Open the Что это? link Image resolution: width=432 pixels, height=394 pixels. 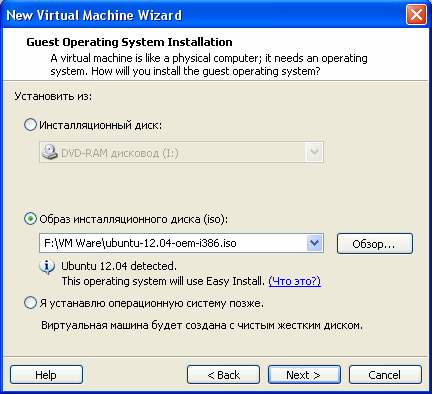[294, 281]
